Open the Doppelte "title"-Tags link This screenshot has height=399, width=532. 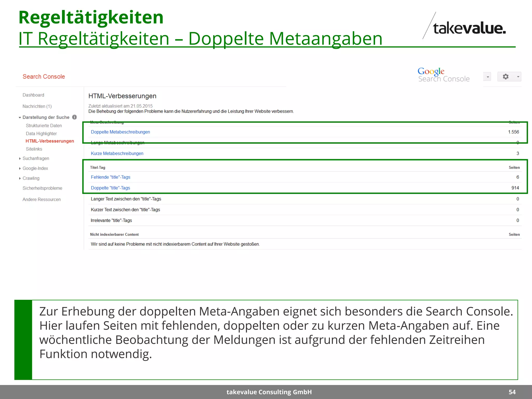(110, 188)
